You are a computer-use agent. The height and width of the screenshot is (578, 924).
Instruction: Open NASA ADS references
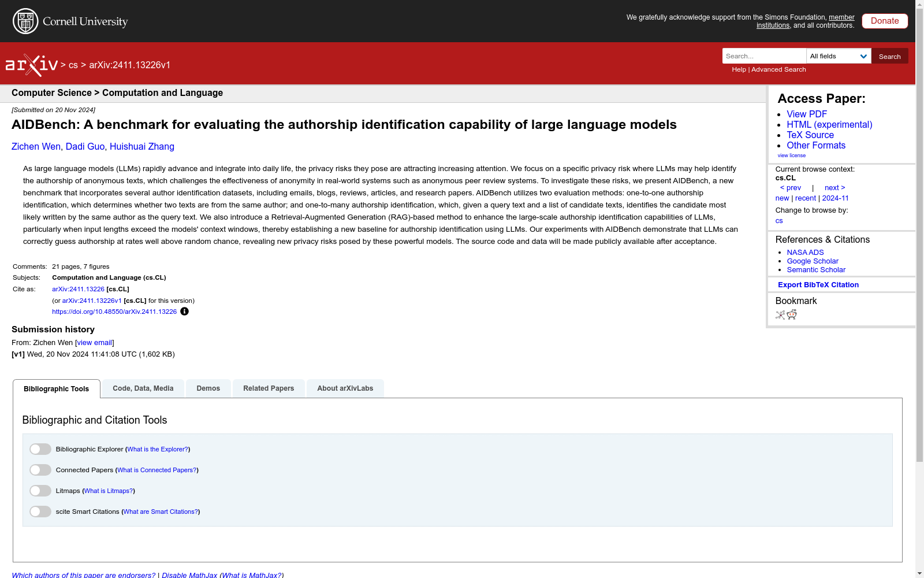(805, 253)
